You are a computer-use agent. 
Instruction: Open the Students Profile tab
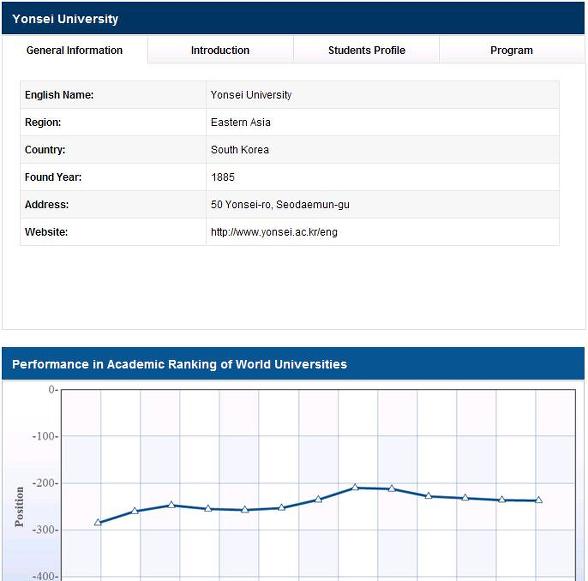click(366, 50)
